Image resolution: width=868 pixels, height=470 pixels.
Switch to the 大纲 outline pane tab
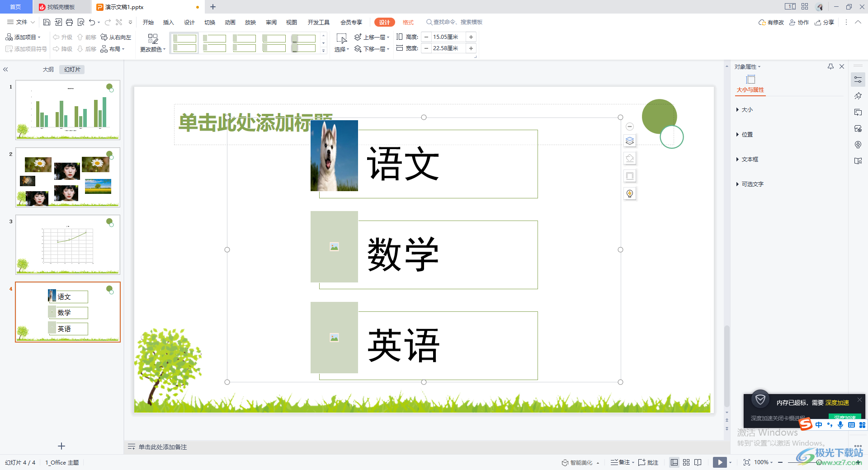click(x=48, y=70)
